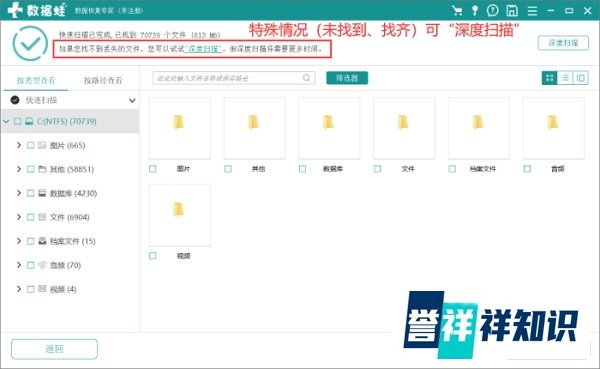Image resolution: width=600 pixels, height=369 pixels.
Task: Tick the checkbox under 其他 folder thumbnail
Action: pyautogui.click(x=228, y=169)
